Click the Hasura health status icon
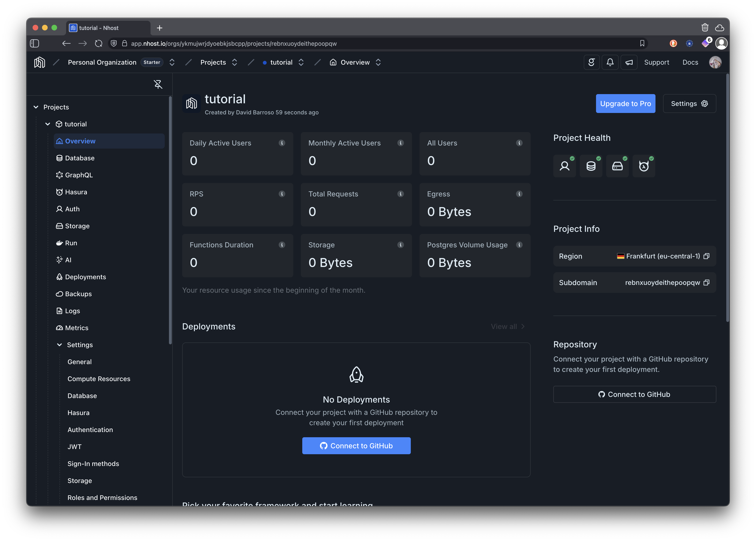The width and height of the screenshot is (756, 541). 643,166
